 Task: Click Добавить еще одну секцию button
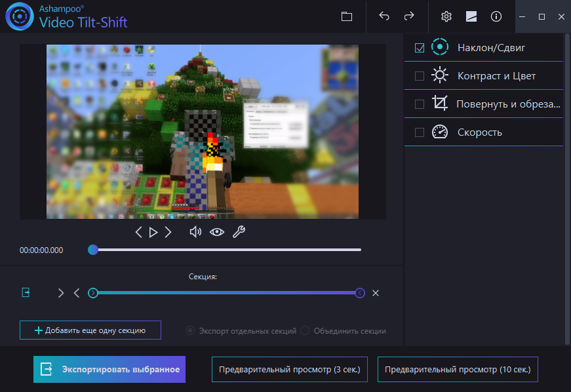[x=90, y=330]
